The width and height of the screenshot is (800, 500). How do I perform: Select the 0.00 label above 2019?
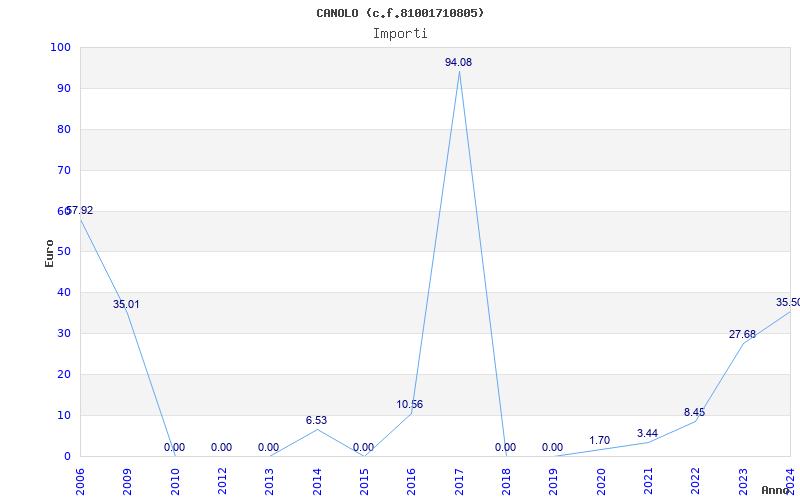[552, 447]
